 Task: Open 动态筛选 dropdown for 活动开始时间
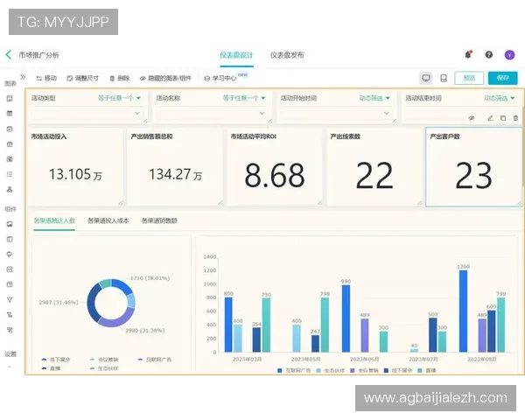tap(374, 98)
